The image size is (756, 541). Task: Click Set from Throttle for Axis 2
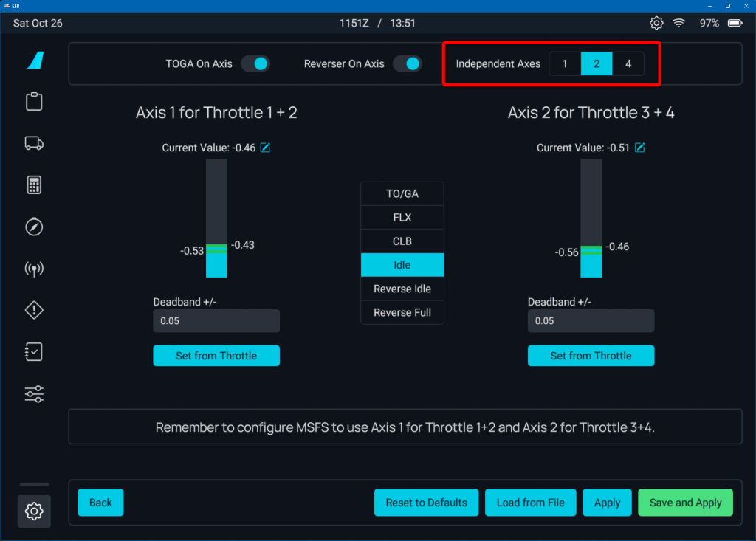591,356
